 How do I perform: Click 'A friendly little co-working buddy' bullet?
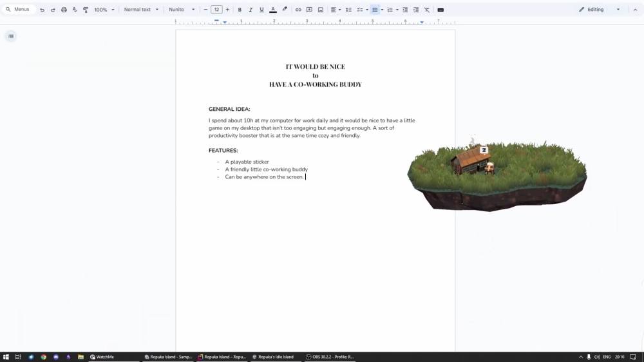(x=266, y=169)
